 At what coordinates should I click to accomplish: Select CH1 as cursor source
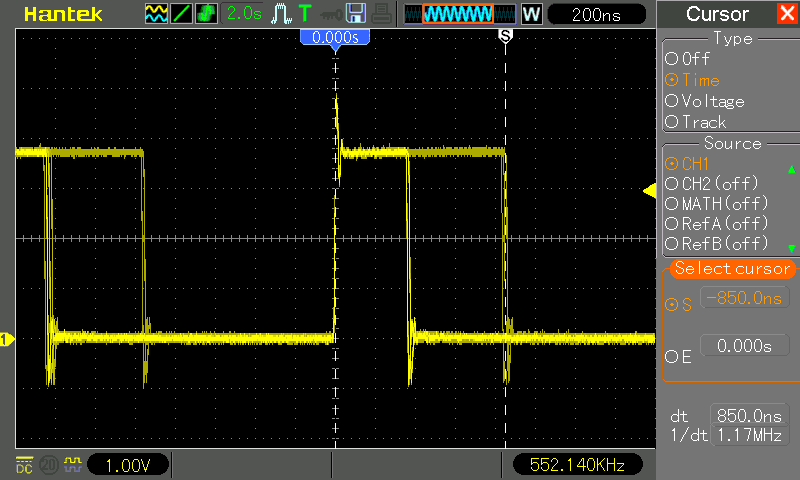687,164
